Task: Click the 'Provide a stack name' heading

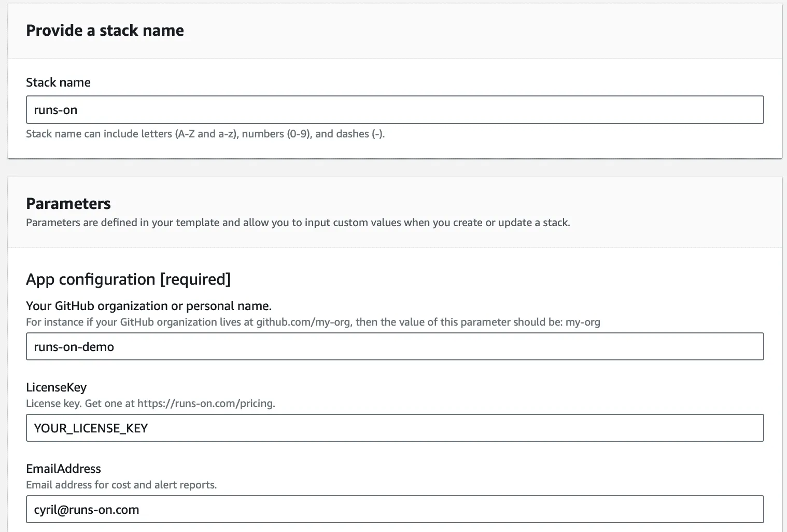Action: click(105, 30)
